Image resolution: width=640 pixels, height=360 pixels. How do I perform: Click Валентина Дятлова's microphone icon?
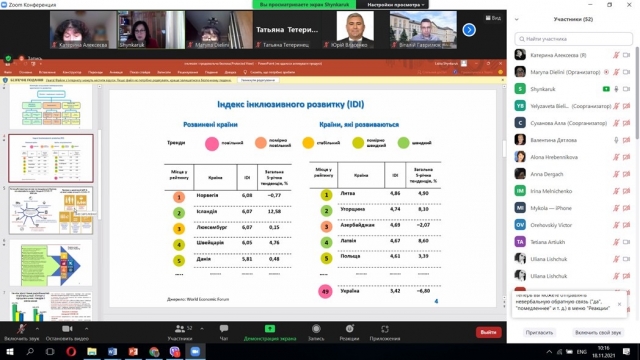point(616,140)
